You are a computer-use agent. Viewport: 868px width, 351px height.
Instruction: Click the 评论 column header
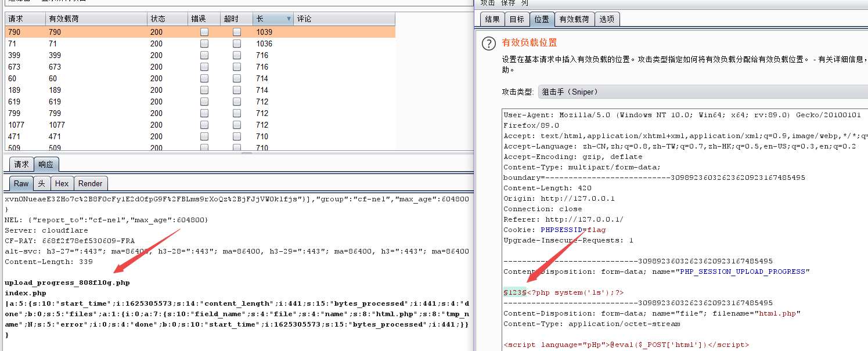(x=344, y=19)
